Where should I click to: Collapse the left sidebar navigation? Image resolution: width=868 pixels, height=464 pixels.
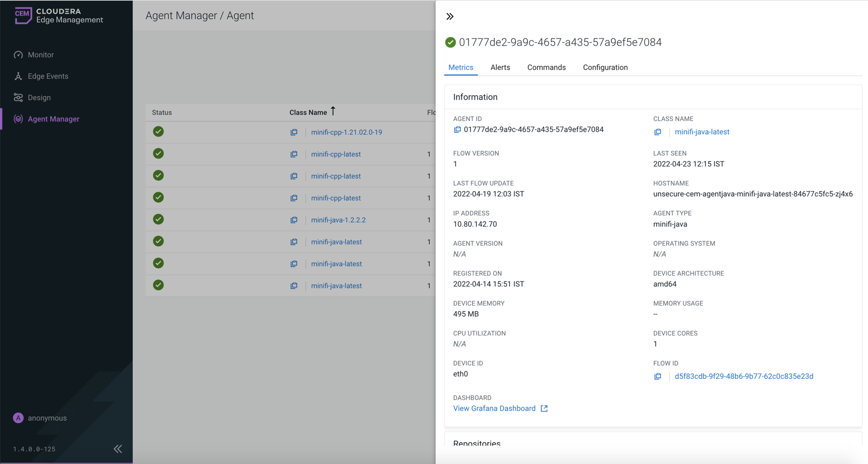click(118, 449)
